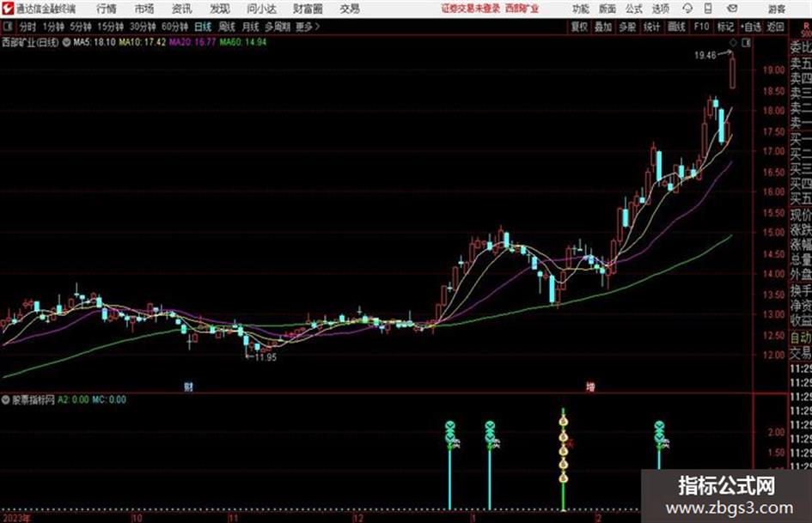
Task: Click the 返回 back button
Action: tap(775, 27)
